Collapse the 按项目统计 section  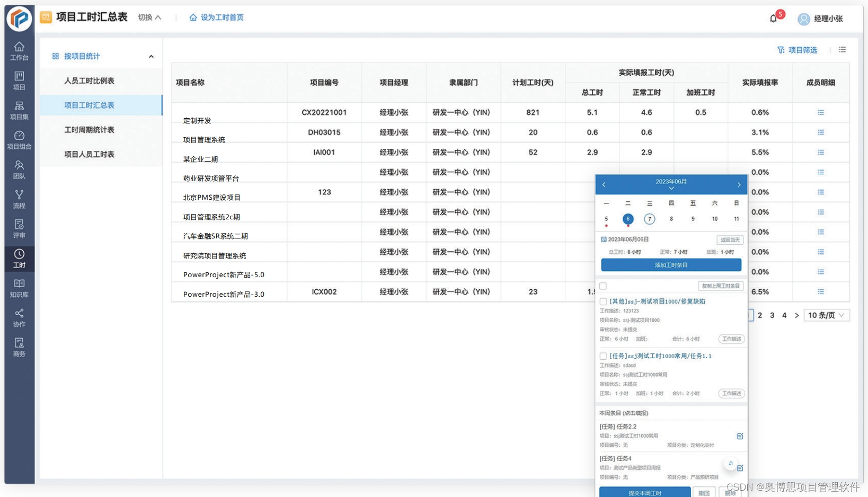click(x=151, y=56)
